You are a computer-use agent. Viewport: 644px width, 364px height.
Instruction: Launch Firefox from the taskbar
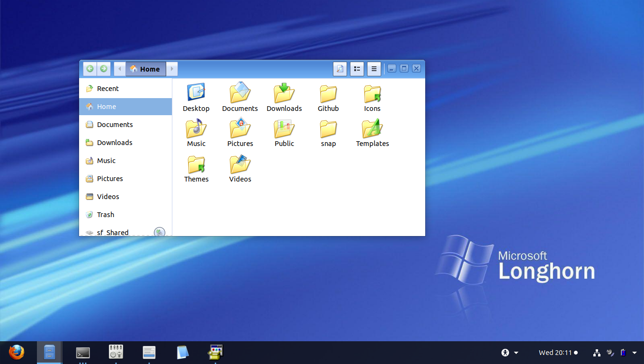pyautogui.click(x=17, y=352)
